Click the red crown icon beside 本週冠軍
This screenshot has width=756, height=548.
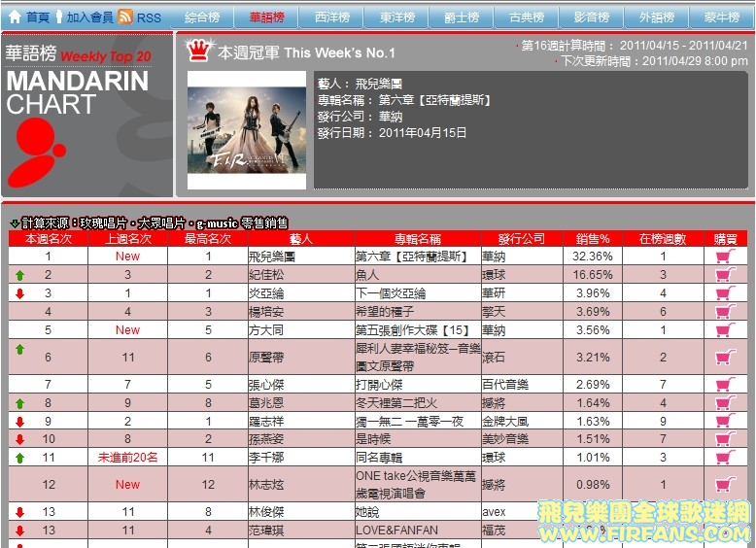click(x=199, y=51)
